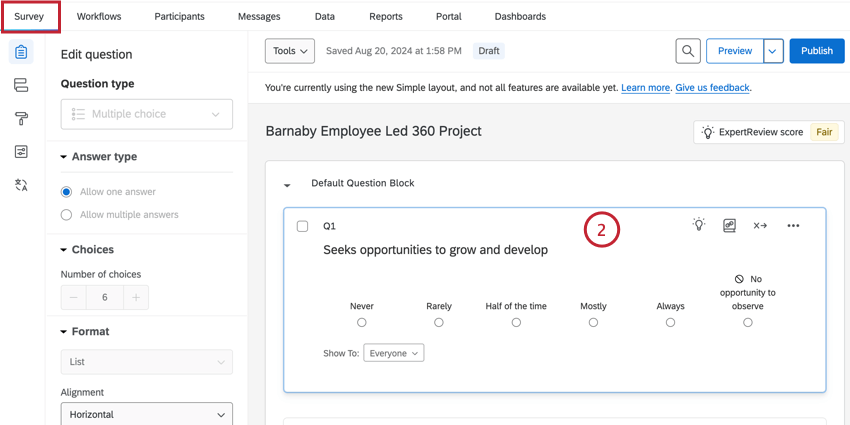Viewport: 850px width, 425px height.
Task: Switch to the Workflows tab
Action: click(98, 17)
